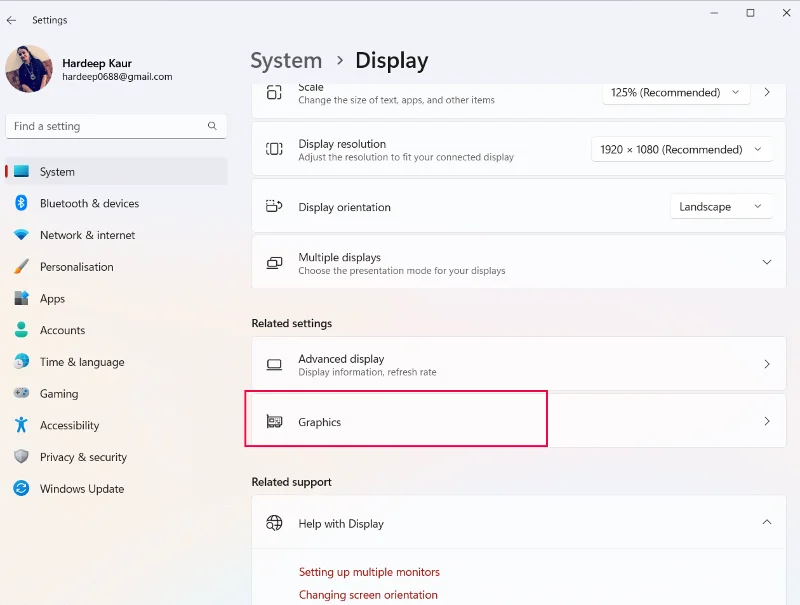Open the Advanced display settings

[x=518, y=364]
